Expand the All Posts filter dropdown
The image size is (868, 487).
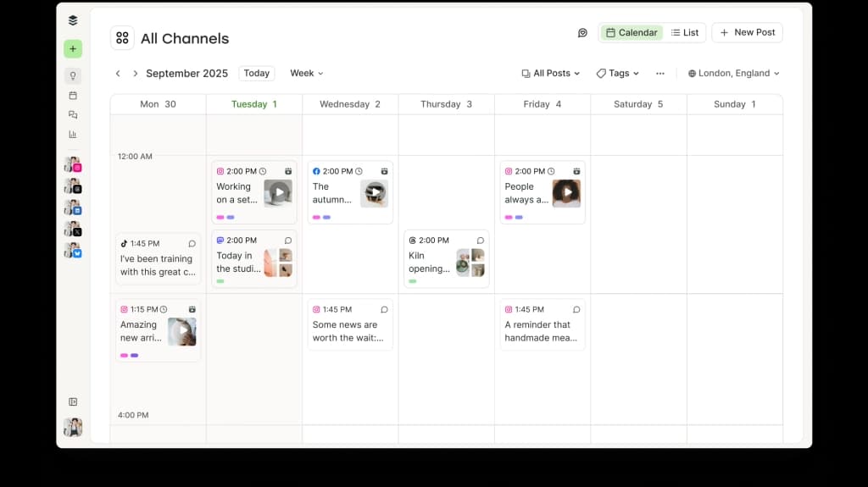click(x=551, y=74)
